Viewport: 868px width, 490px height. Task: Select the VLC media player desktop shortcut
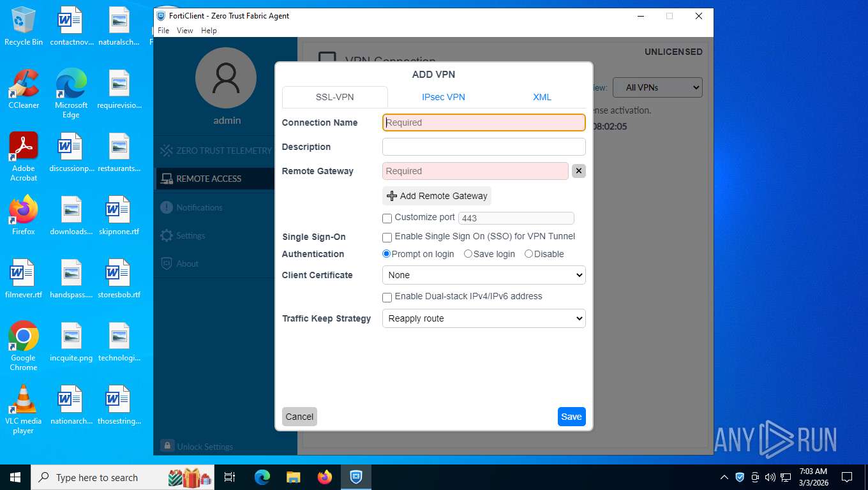(x=24, y=410)
